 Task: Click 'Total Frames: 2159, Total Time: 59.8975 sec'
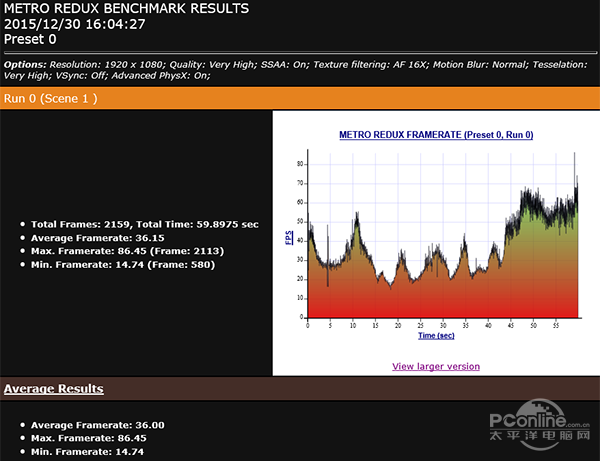(145, 224)
